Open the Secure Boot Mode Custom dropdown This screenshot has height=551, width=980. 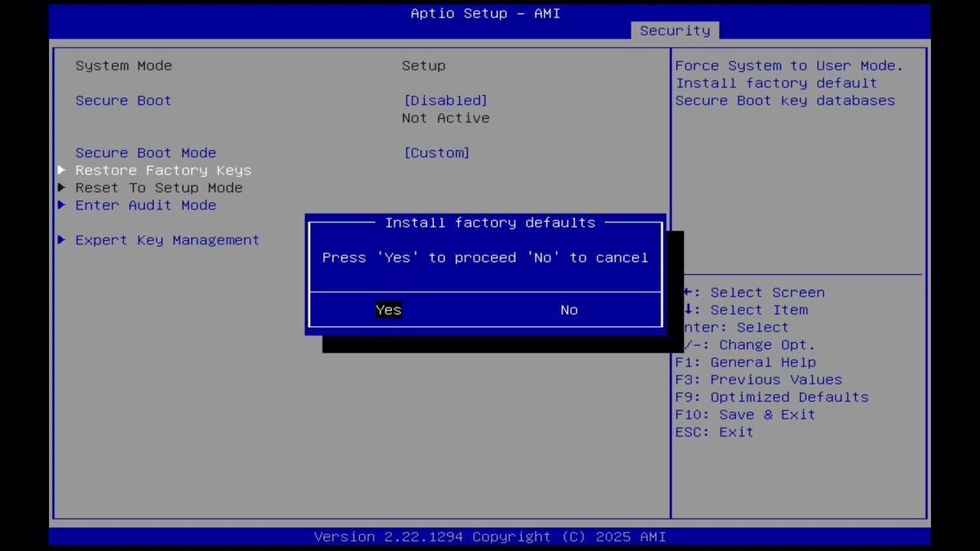436,152
